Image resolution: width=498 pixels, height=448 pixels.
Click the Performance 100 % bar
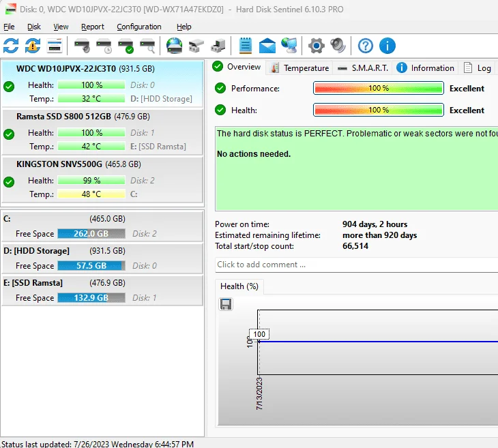[x=378, y=88]
